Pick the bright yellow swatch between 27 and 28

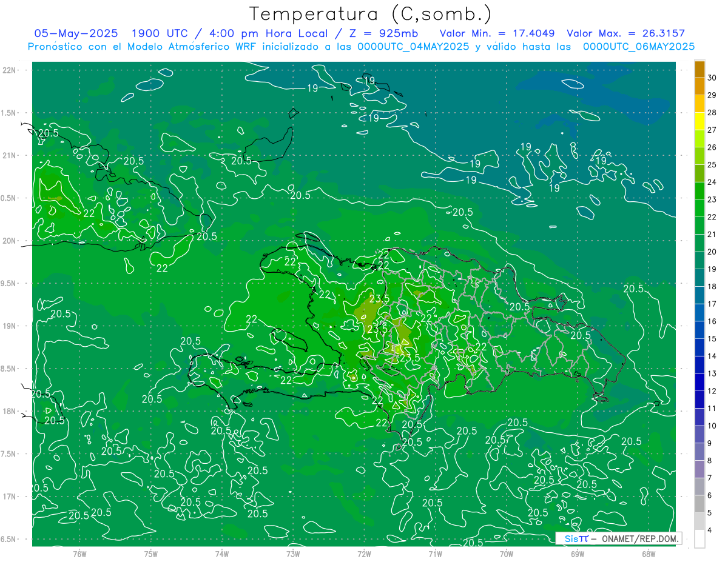699,121
